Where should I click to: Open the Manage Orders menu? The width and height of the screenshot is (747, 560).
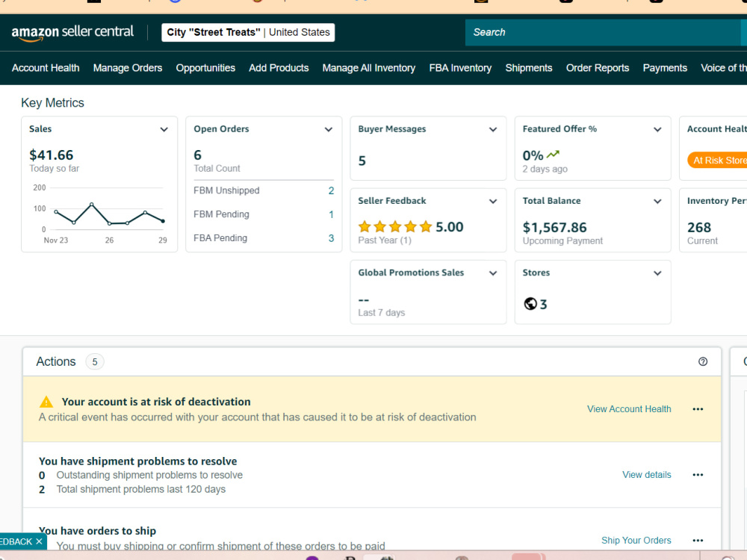point(128,68)
